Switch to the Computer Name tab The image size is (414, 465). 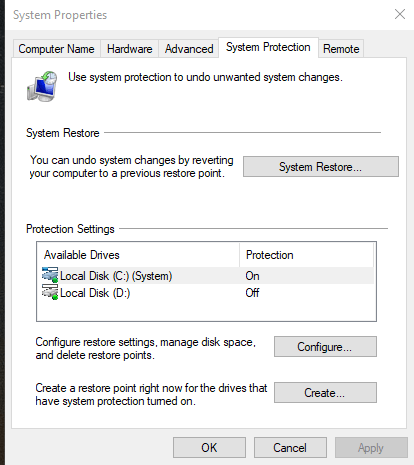[x=56, y=49]
